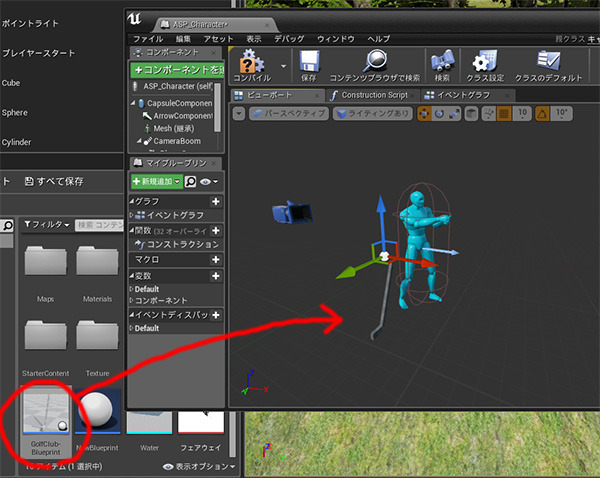Click the Unreal Engine logo icon
Image resolution: width=600 pixels, height=478 pixels.
coord(135,19)
